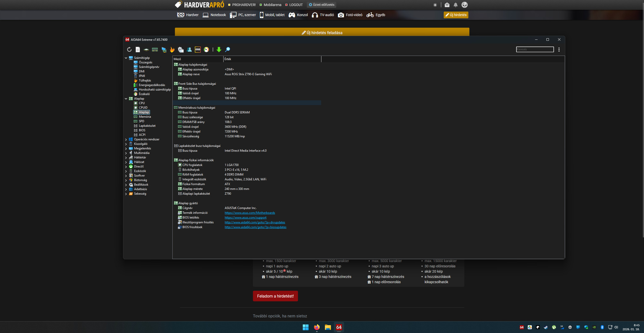The width and height of the screenshot is (644, 333).
Task: Open the Hardver category in site navigation
Action: click(x=188, y=15)
